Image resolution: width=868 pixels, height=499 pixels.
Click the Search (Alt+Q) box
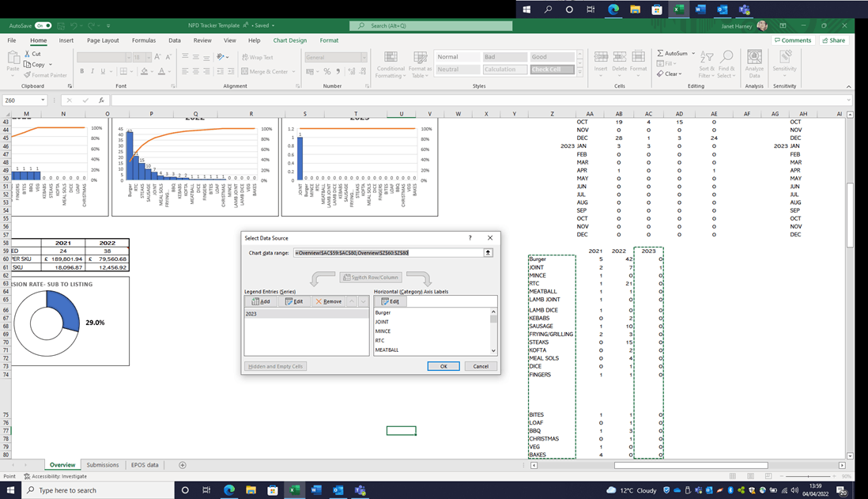pyautogui.click(x=431, y=25)
